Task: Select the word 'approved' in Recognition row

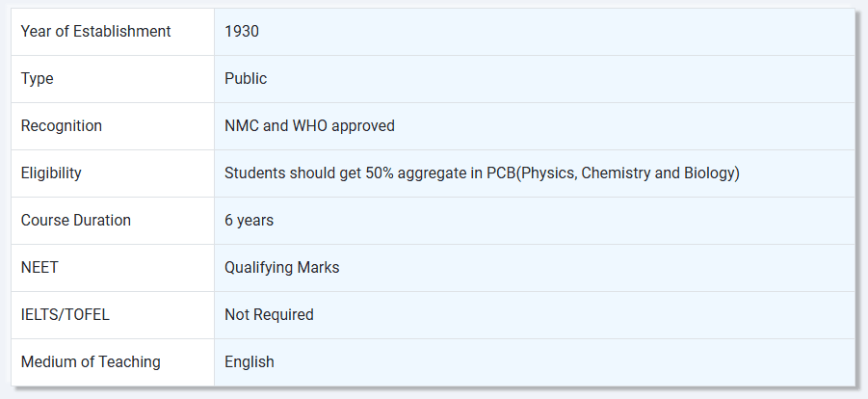Action: pyautogui.click(x=365, y=126)
